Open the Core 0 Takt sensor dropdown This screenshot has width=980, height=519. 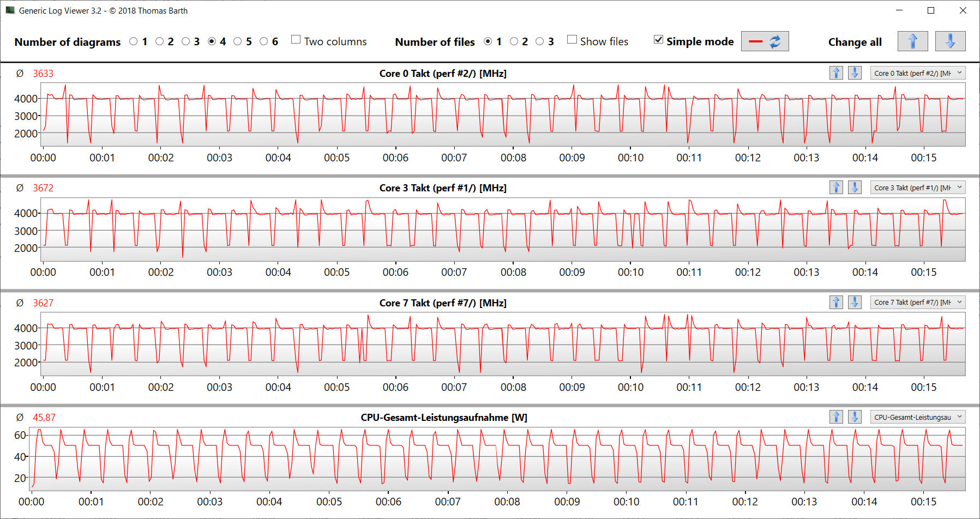click(918, 73)
